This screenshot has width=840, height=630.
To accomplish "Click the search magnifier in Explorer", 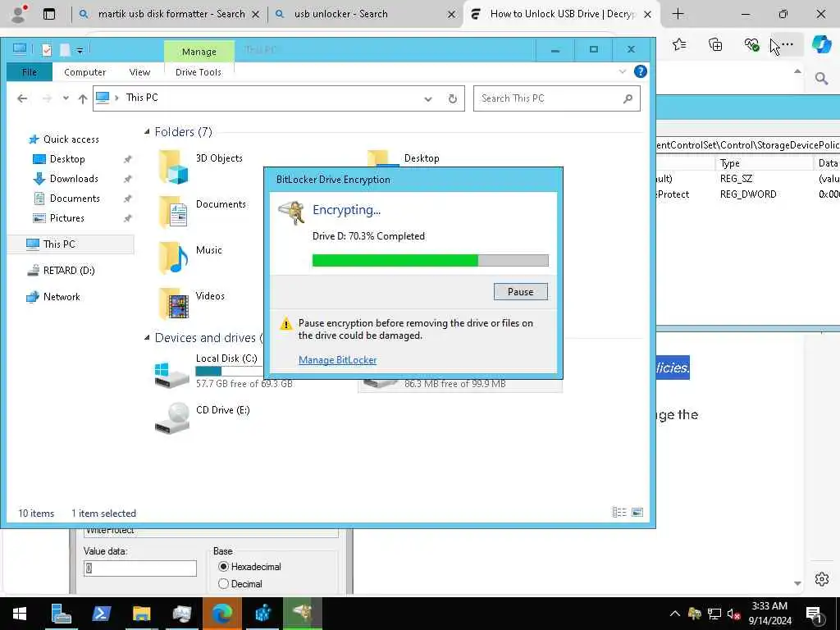I will click(628, 98).
